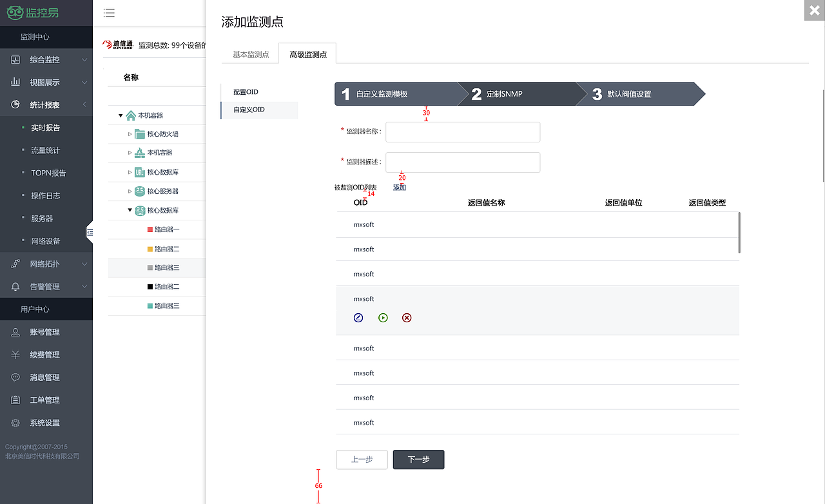Viewport: 825px width, 504px height.
Task: Click step 3 默认阀值设置
Action: (x=641, y=94)
